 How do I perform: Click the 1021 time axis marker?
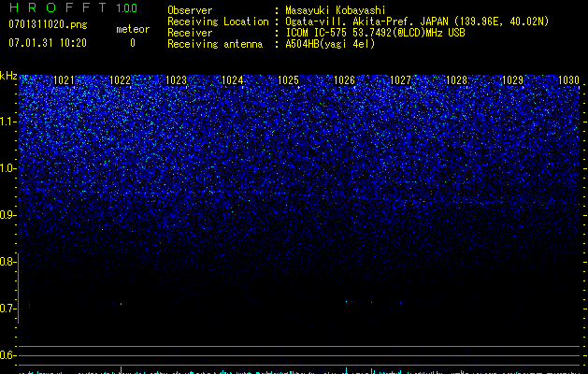65,80
